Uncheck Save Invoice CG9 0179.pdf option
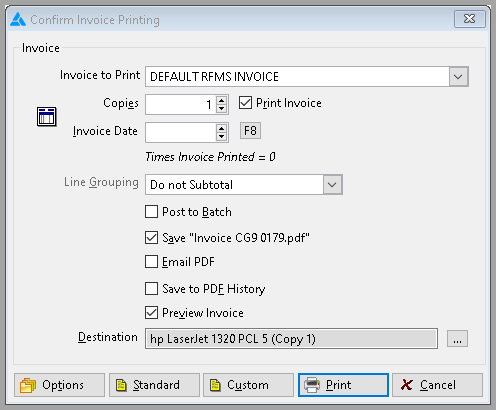496x410 pixels. (151, 238)
